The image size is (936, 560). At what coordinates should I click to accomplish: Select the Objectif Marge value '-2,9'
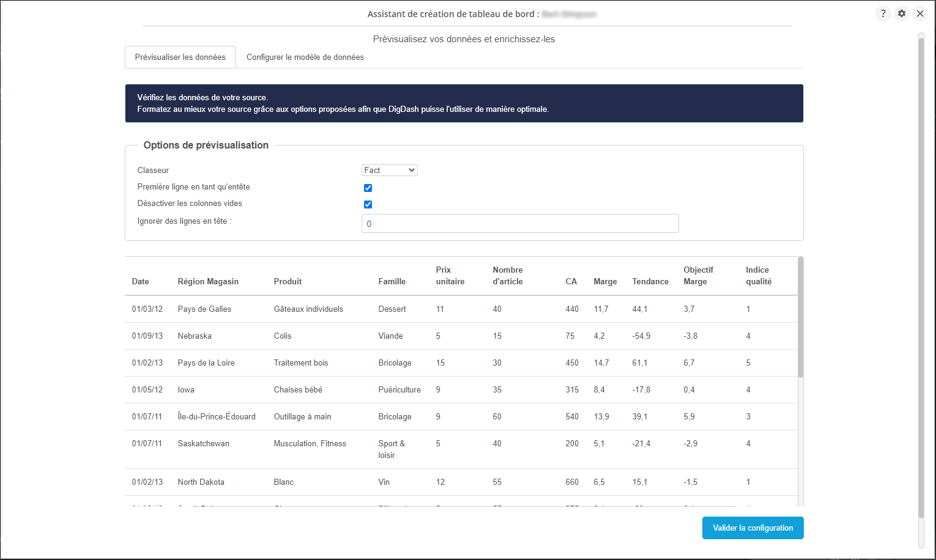click(691, 443)
